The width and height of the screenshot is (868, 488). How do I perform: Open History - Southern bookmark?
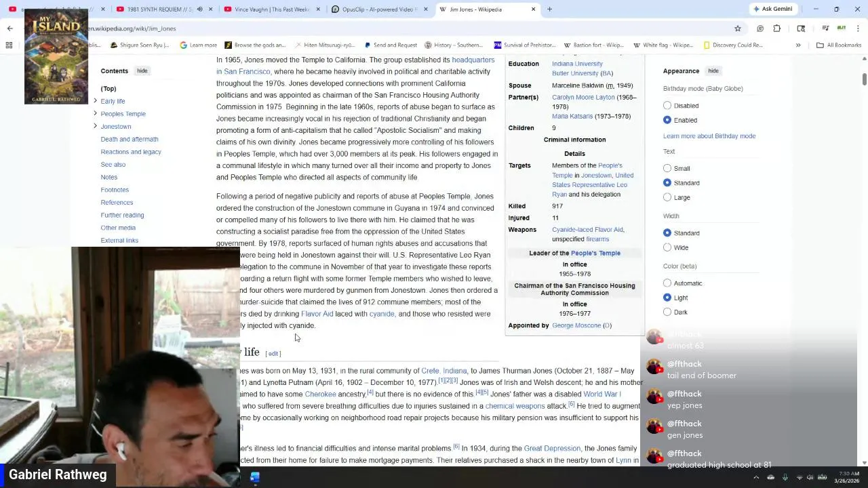pos(454,45)
